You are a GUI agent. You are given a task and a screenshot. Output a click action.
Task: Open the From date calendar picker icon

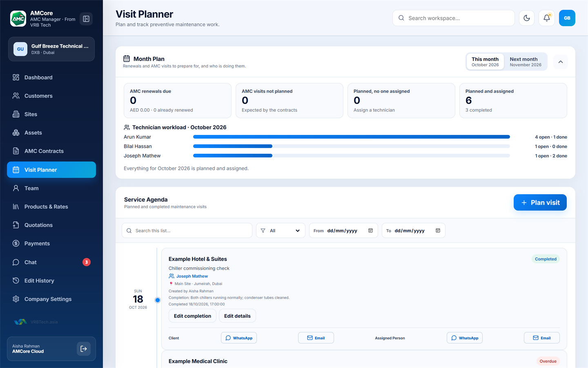(x=371, y=231)
